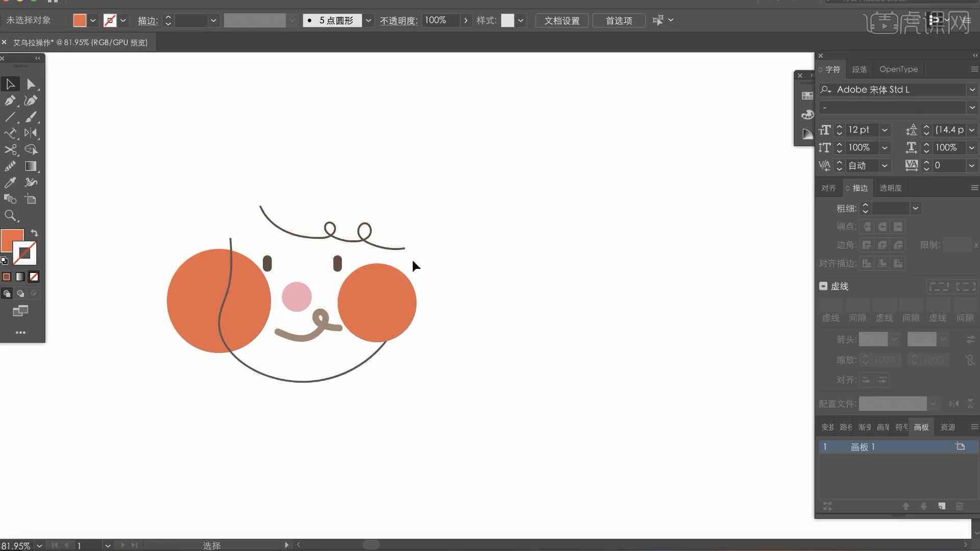Select the 艾鸟拉操作 document tab

[80, 42]
